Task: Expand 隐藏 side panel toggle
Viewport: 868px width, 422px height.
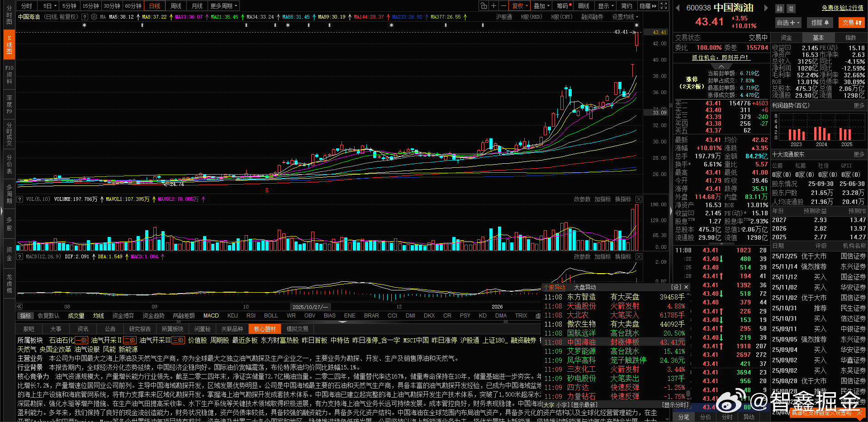Action: click(648, 6)
